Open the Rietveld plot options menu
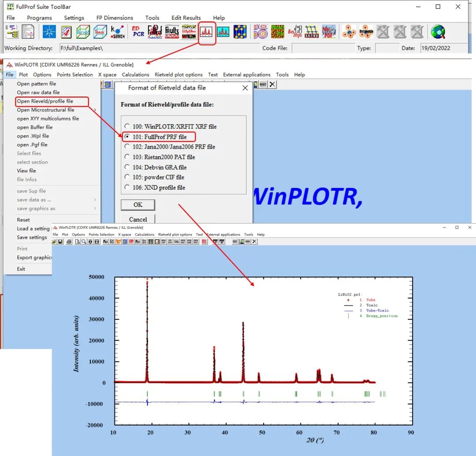476x456 pixels. pyautogui.click(x=178, y=75)
